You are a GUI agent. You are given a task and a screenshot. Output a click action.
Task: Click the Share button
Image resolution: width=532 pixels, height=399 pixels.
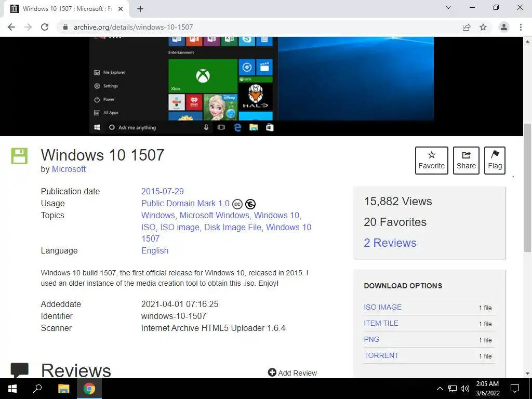(466, 161)
